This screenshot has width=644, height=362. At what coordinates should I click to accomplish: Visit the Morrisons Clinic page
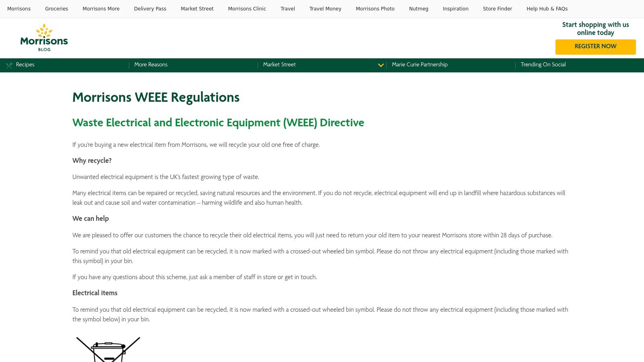[x=247, y=8]
